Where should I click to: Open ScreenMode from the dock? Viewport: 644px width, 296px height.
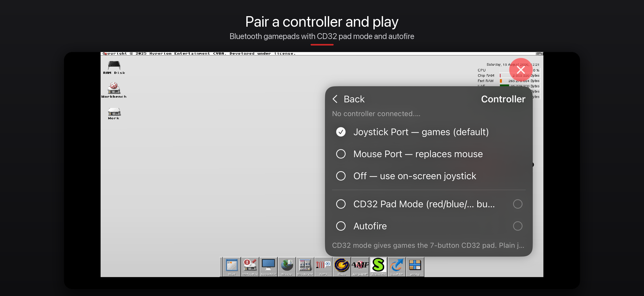(x=268, y=267)
